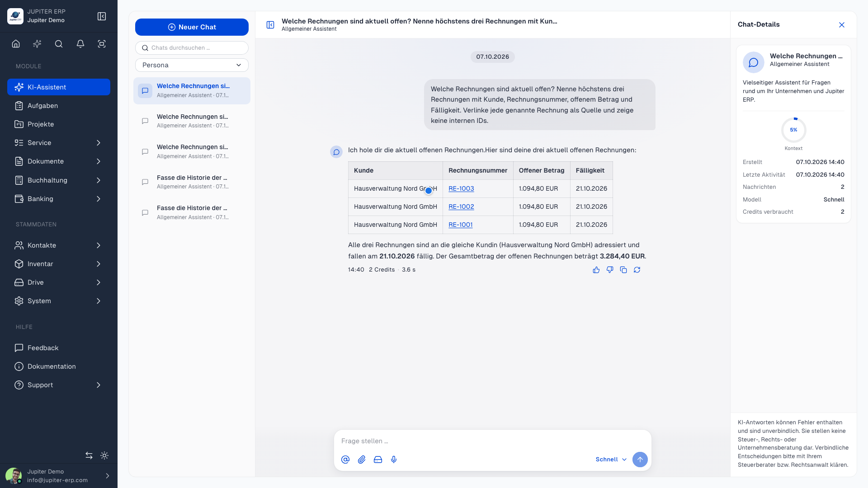Expand the Banking menu

[x=59, y=199]
